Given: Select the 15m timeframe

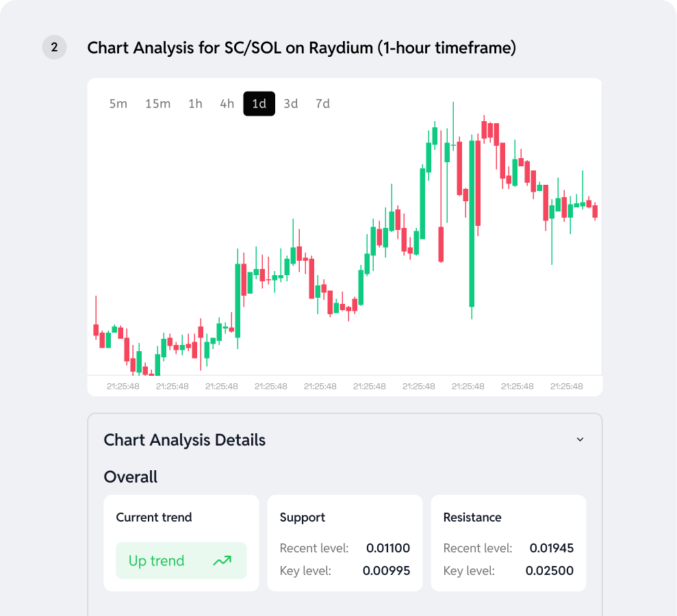Looking at the screenshot, I should click(157, 103).
